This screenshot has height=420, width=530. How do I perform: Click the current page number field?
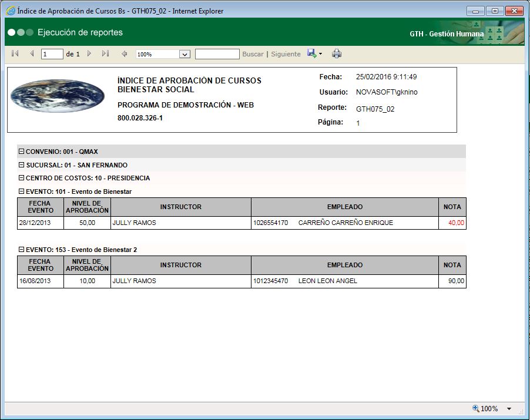point(52,54)
